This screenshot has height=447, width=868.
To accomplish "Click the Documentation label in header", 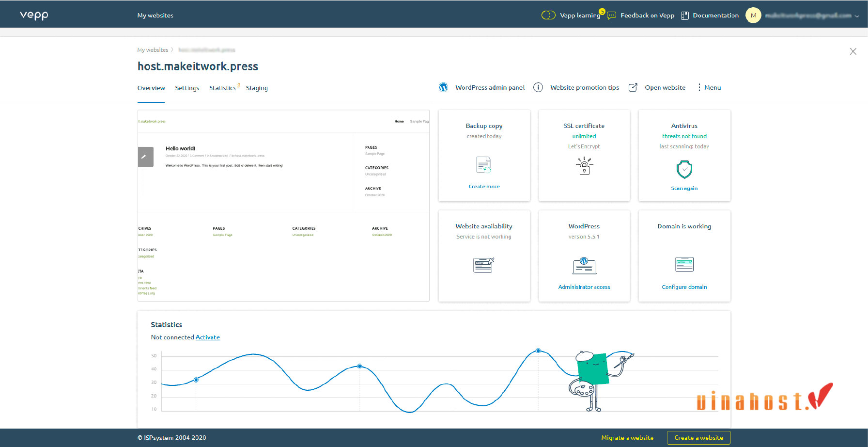I will [x=715, y=16].
